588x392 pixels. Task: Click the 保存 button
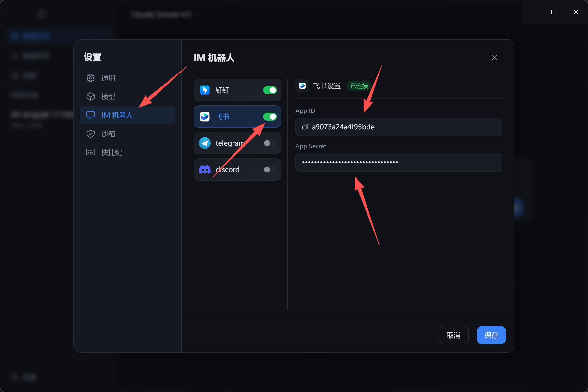pos(491,335)
